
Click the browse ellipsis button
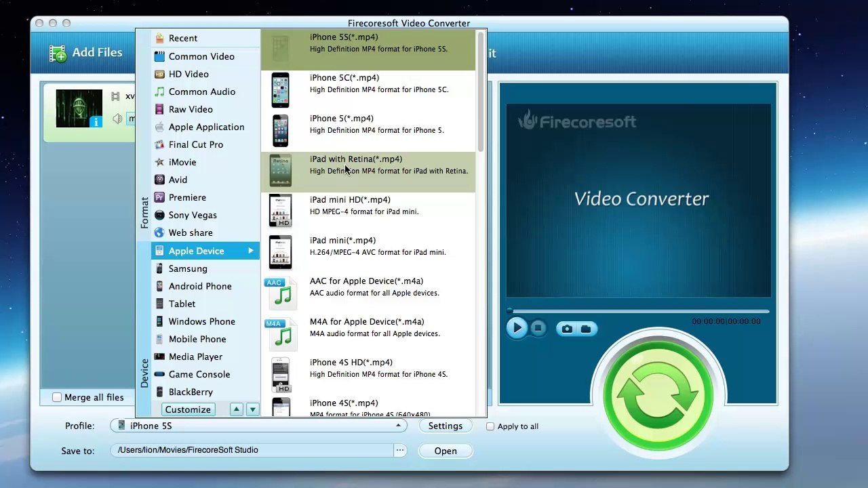pos(400,450)
